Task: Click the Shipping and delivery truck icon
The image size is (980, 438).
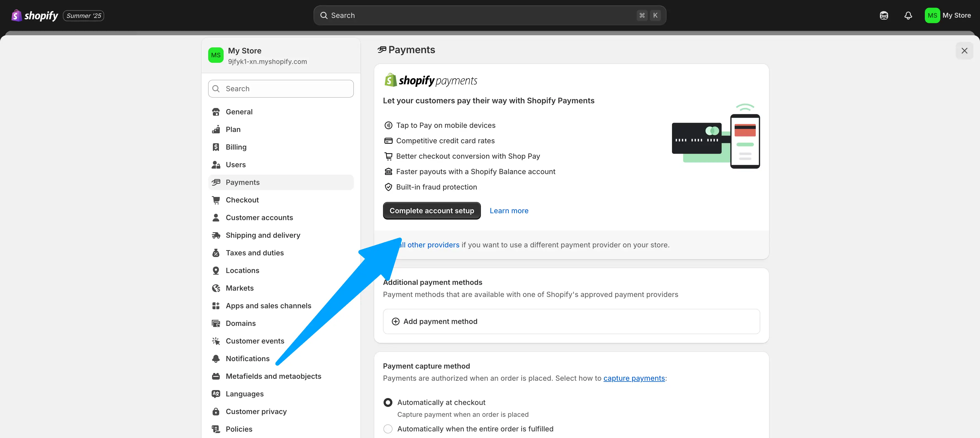Action: click(x=216, y=235)
